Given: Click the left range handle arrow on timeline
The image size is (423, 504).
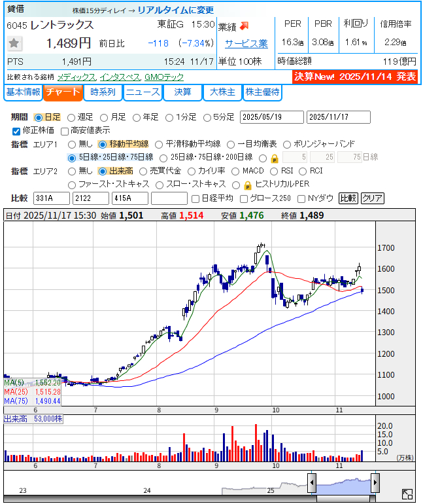Looking at the screenshot, I should [x=313, y=482].
